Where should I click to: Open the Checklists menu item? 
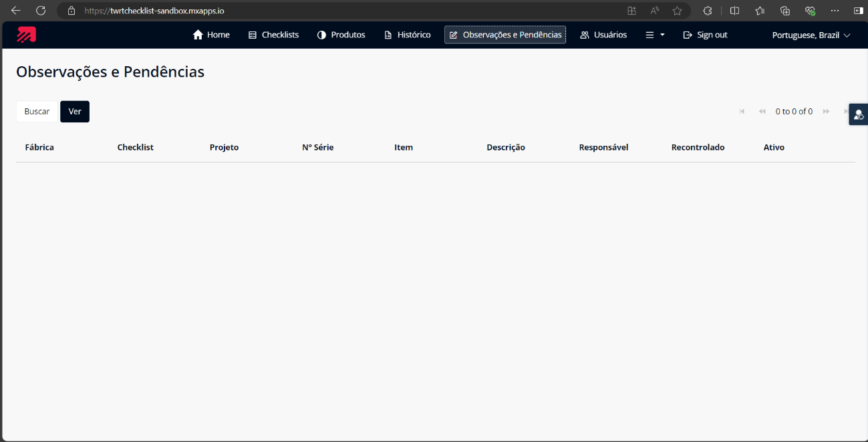click(x=273, y=35)
